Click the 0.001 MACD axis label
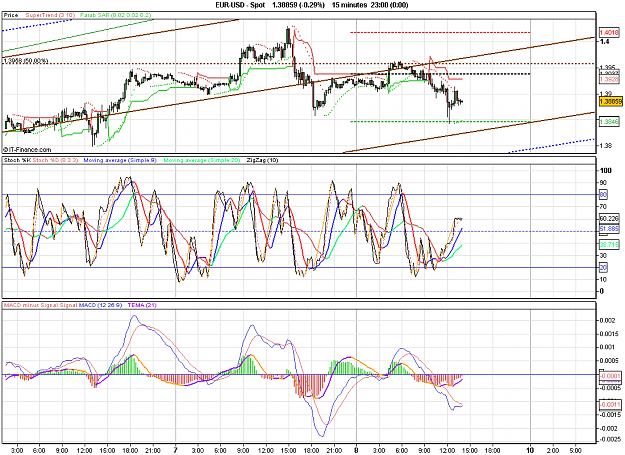Screen dimensions: 625x455 click(607, 347)
